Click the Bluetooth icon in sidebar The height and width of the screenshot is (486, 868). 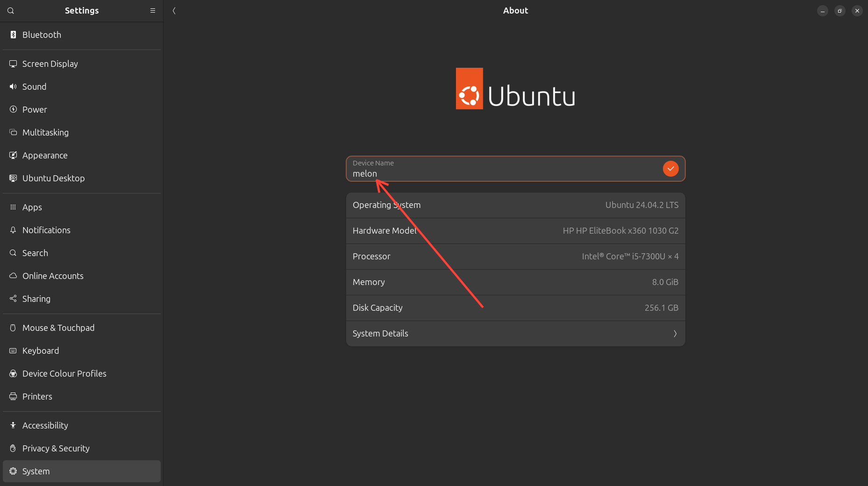[13, 35]
